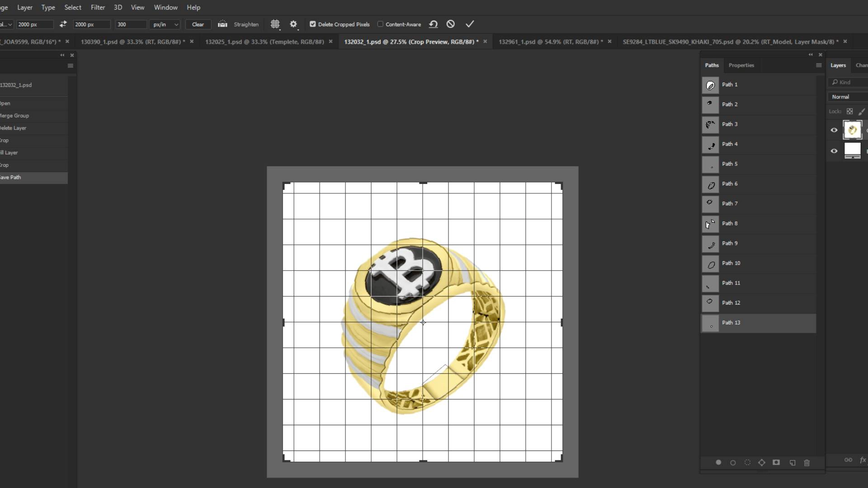Open the Filter menu
Screen dimensions: 868x488
point(98,7)
